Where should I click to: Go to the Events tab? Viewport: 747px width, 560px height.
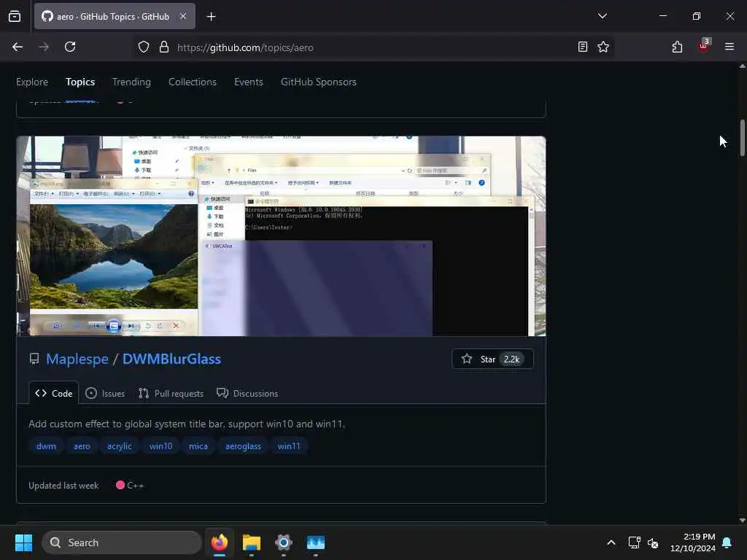(x=249, y=82)
